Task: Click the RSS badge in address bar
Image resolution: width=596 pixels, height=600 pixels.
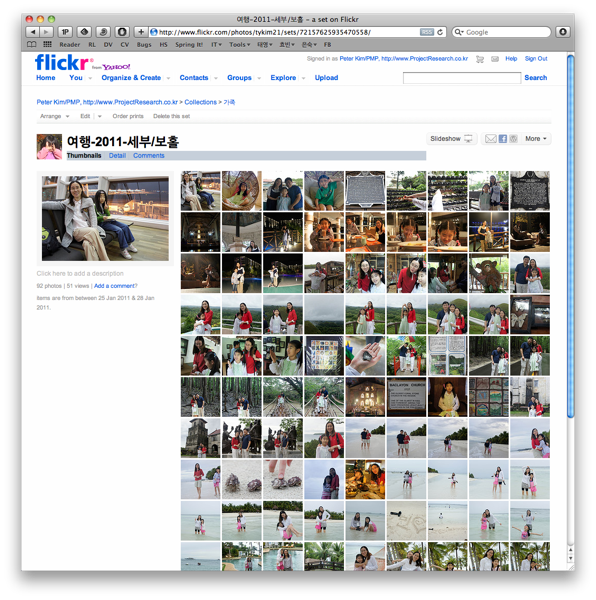Action: [x=427, y=32]
